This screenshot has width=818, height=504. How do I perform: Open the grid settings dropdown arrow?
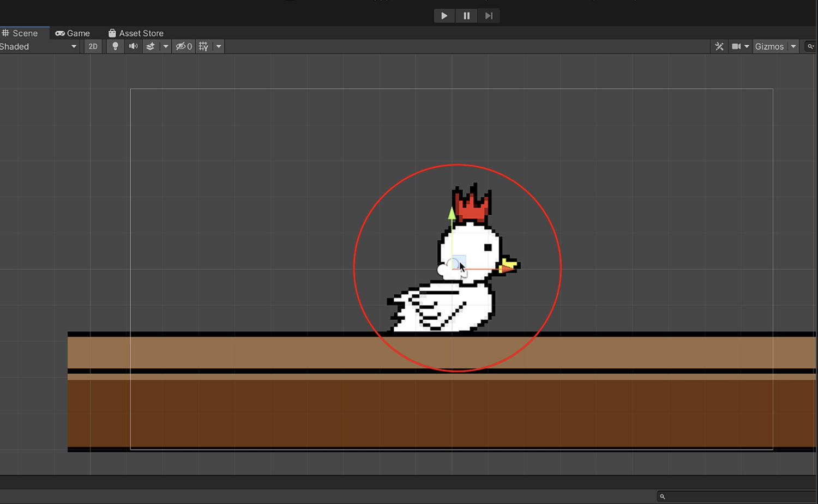click(219, 46)
